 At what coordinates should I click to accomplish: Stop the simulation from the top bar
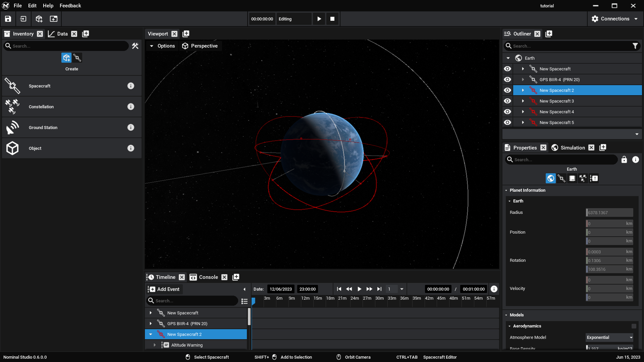click(332, 19)
